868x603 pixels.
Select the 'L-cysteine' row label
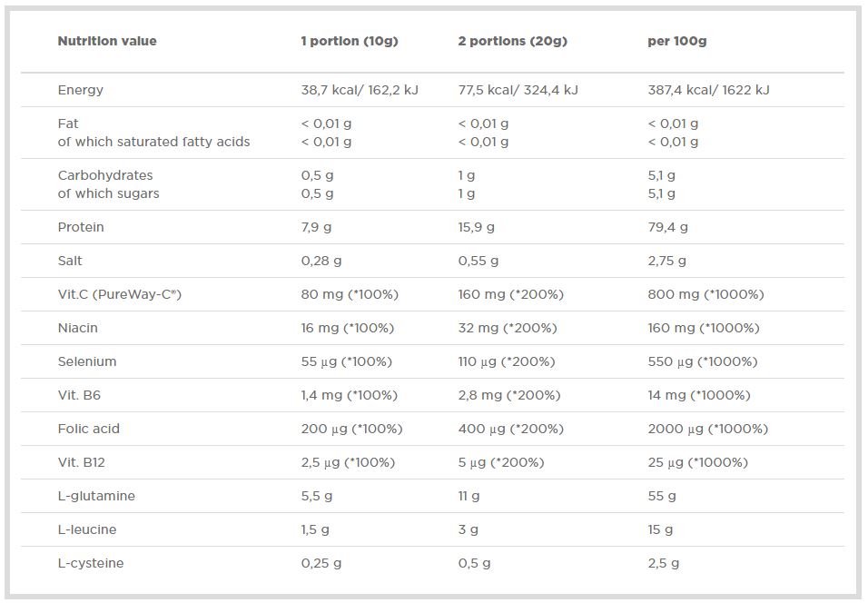(x=91, y=563)
